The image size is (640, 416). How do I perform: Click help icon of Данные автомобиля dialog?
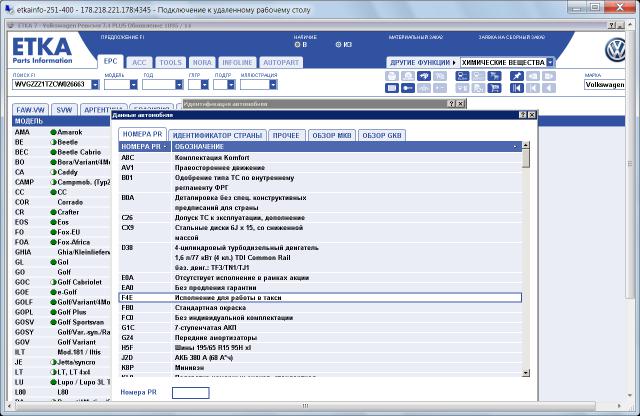523,115
